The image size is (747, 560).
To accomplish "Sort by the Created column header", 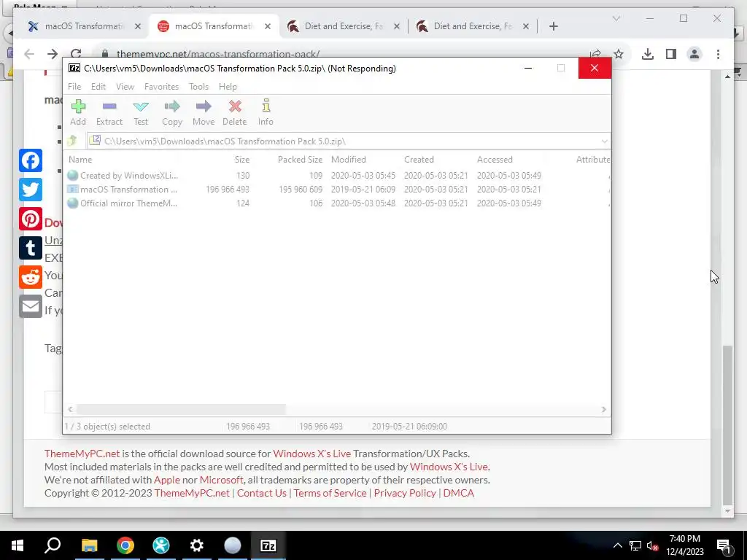I will (419, 160).
